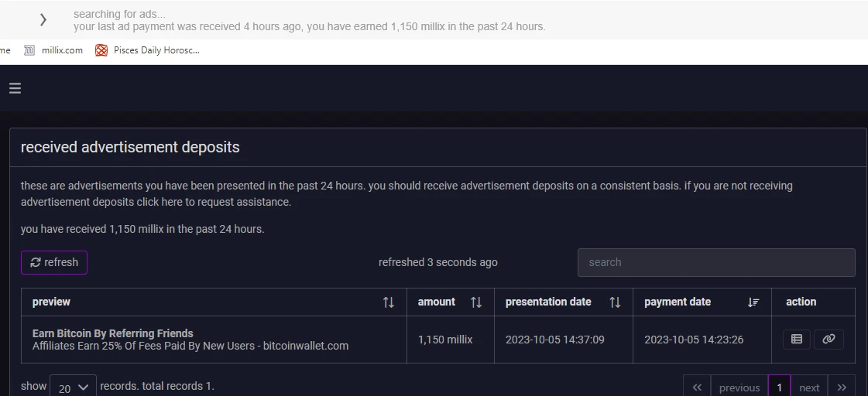868x396 pixels.
Task: Open the records-per-page dropdown showing 20
Action: pyautogui.click(x=73, y=387)
